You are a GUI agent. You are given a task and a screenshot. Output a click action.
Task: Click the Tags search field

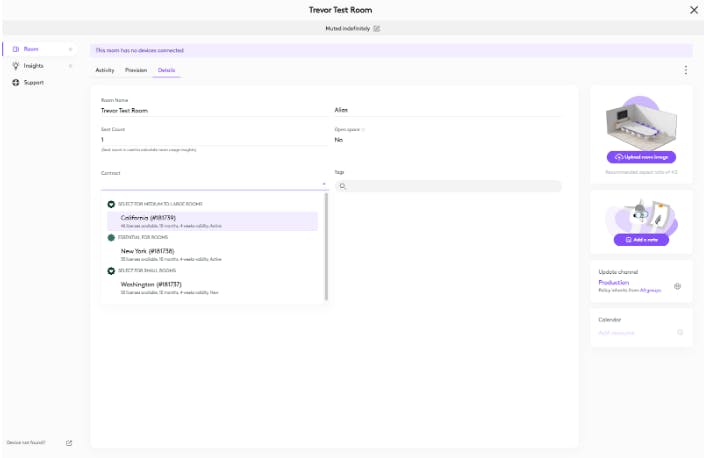[448, 186]
